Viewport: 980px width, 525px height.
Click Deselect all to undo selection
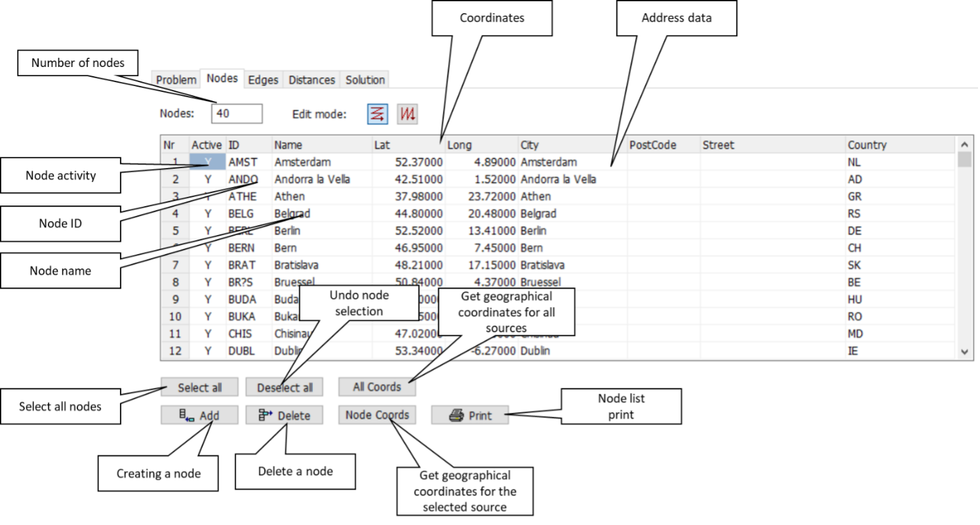[x=285, y=387]
